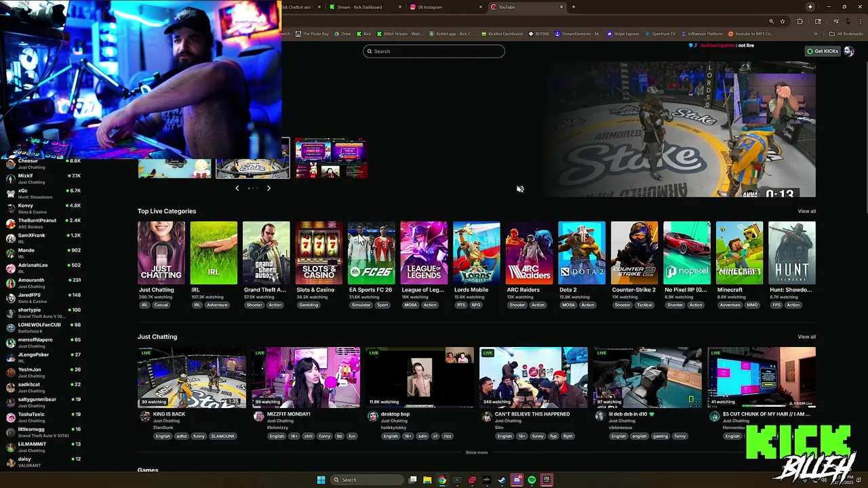Open TheBurntPeanut's avatar in sidebar
This screenshot has width=868, height=488.
coord(10,223)
